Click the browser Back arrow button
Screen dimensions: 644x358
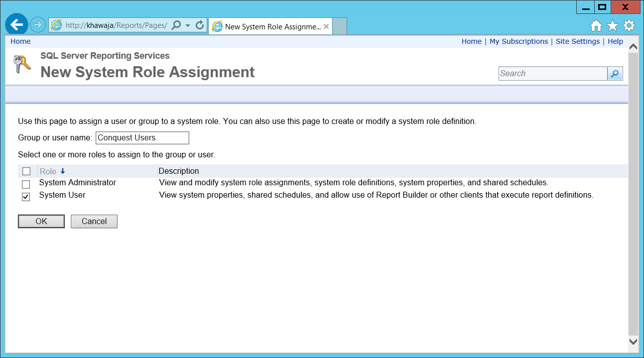[x=16, y=24]
